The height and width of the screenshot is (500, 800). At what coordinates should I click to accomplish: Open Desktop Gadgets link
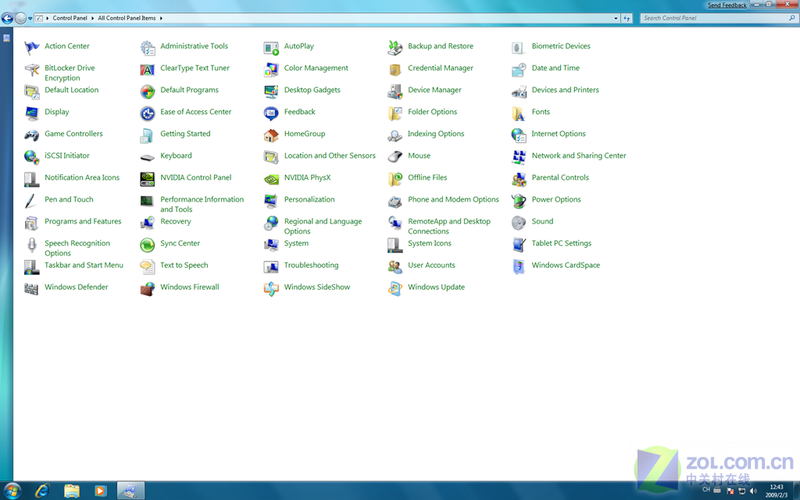pyautogui.click(x=312, y=90)
